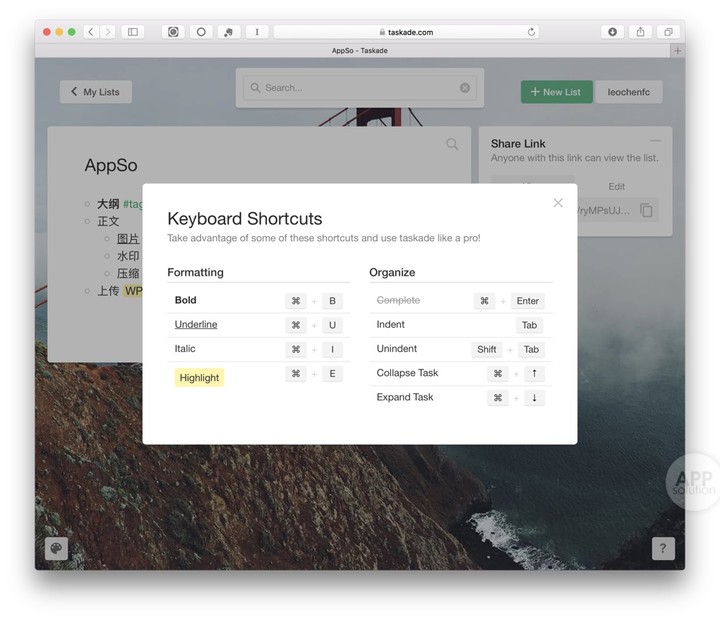Switch to the Edit share link tab
720x620 pixels.
point(616,186)
